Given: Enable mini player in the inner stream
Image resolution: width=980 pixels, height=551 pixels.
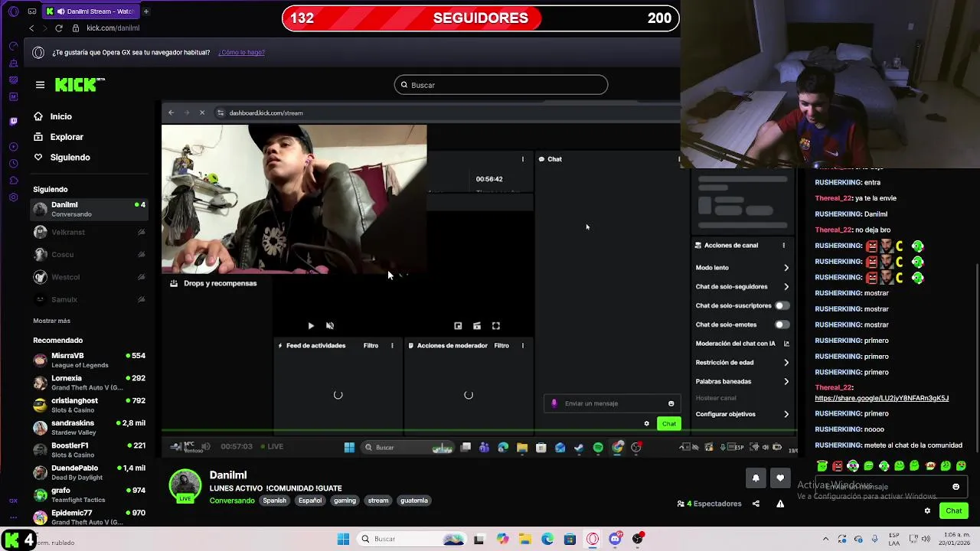Looking at the screenshot, I should pyautogui.click(x=458, y=326).
